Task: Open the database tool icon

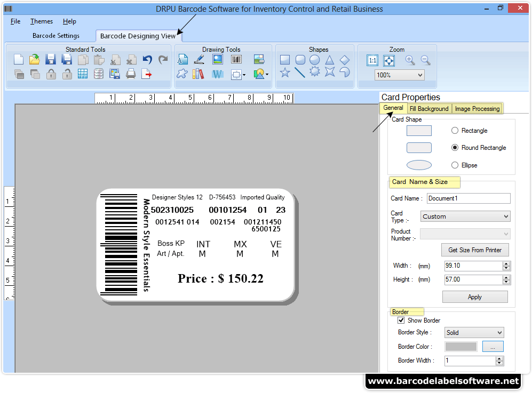Action: pyautogui.click(x=99, y=74)
